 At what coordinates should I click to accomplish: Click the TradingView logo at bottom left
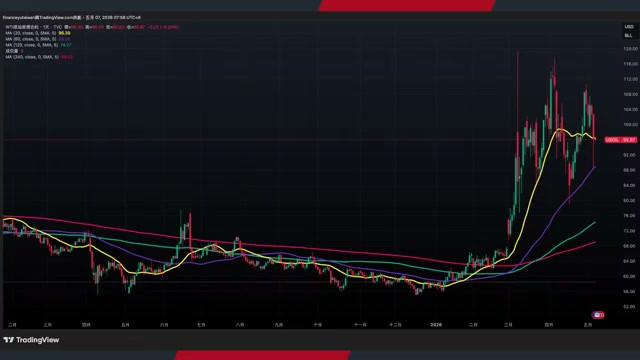(x=31, y=340)
